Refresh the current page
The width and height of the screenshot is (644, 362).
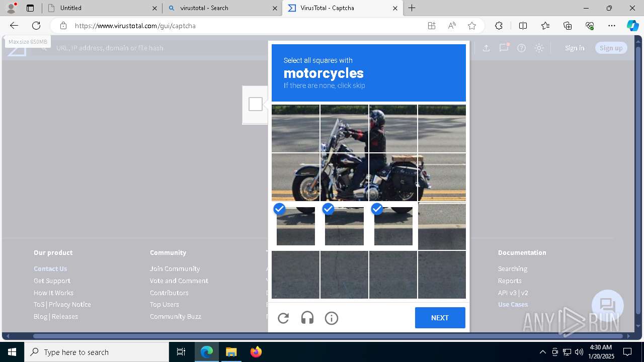(36, 26)
